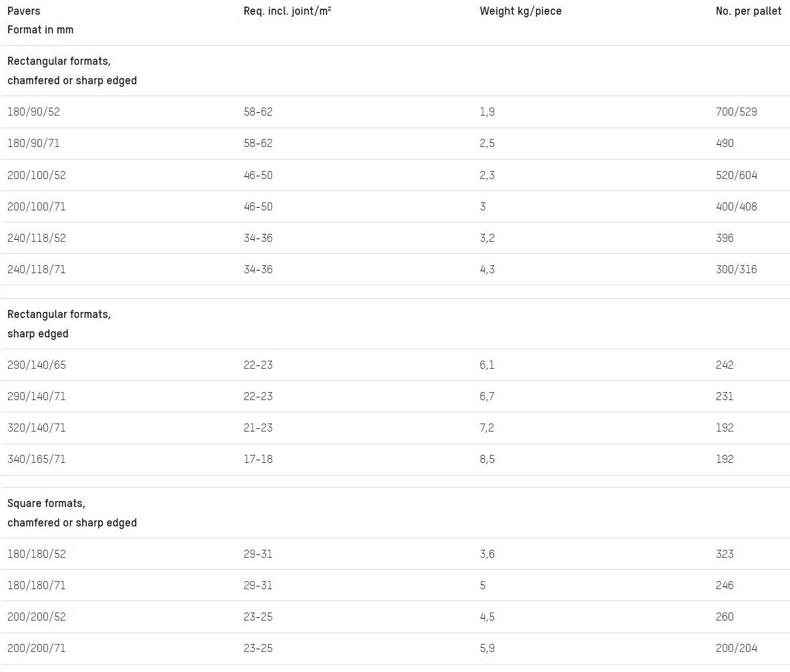
Task: Click the "Rectangular formats, sharp edged" section heading
Action: click(x=59, y=323)
